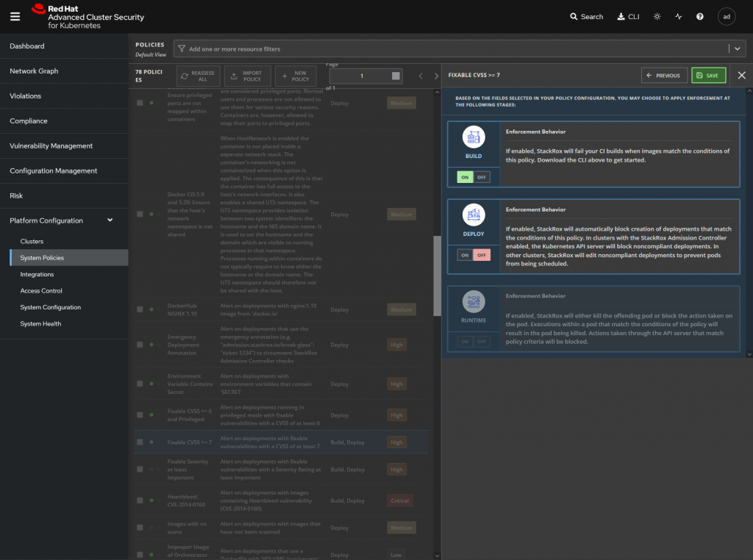Turn Build enforcement OFF
Image resolution: width=753 pixels, height=560 pixels.
(482, 178)
